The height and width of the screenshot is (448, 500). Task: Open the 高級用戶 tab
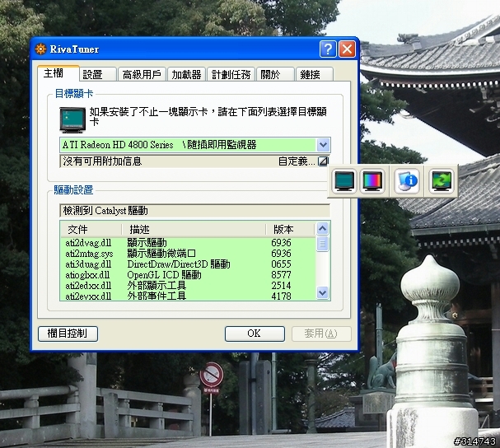pos(142,74)
